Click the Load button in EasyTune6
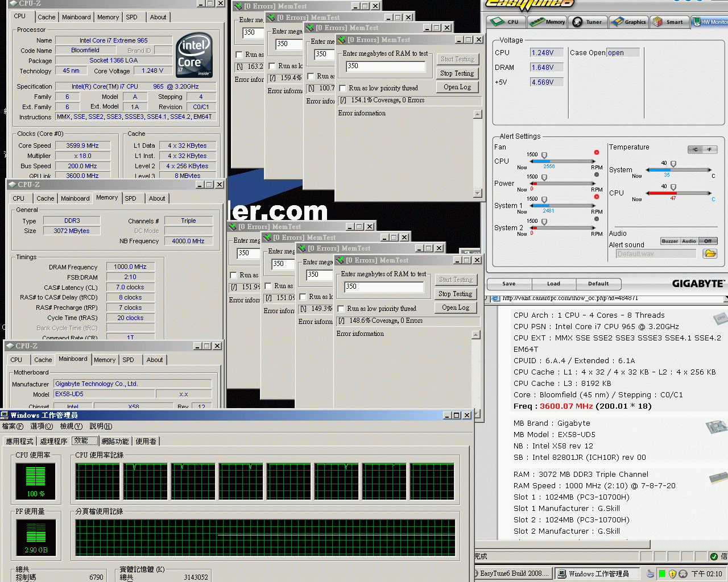This screenshot has width=728, height=582. [x=553, y=284]
